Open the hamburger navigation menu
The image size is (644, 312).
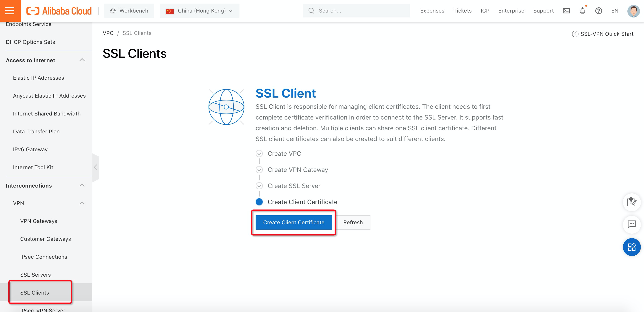tap(10, 11)
